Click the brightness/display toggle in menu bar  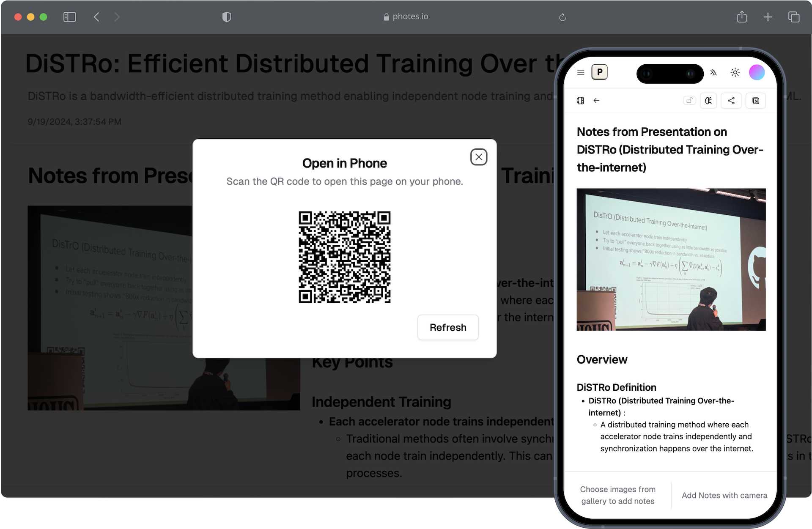(735, 72)
